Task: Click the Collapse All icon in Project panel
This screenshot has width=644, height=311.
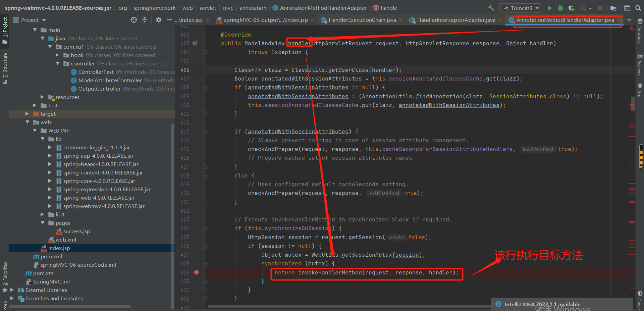Action: click(x=145, y=20)
